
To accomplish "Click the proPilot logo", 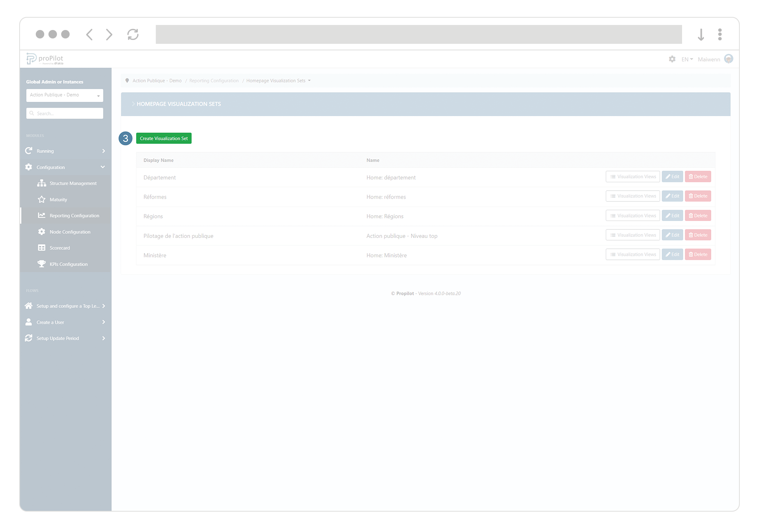I will click(44, 58).
